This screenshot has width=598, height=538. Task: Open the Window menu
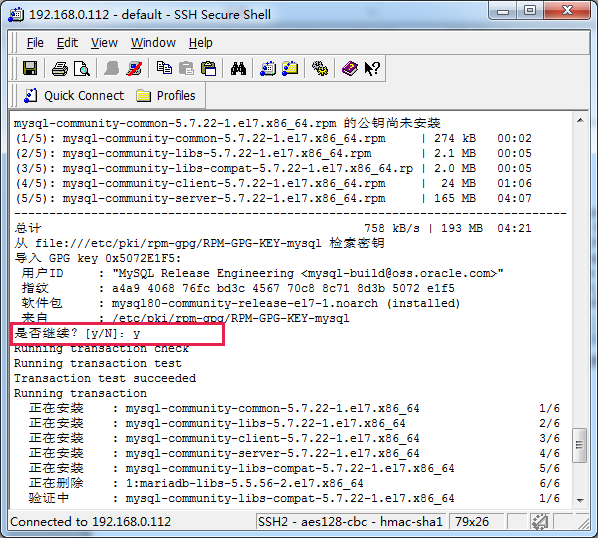click(153, 43)
